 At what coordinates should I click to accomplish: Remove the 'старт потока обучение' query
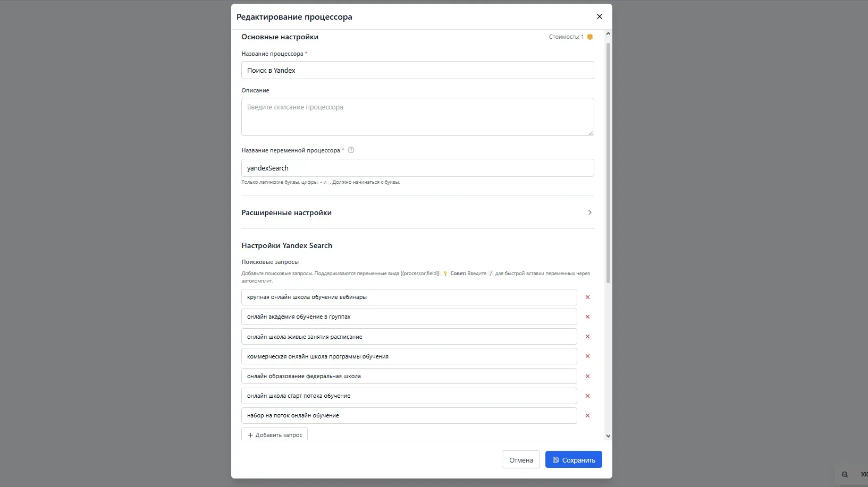coord(587,396)
